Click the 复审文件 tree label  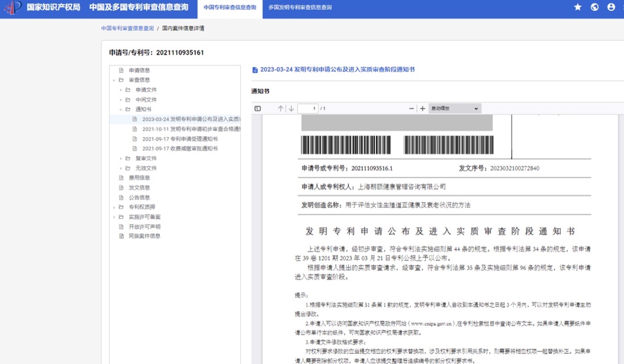point(146,159)
